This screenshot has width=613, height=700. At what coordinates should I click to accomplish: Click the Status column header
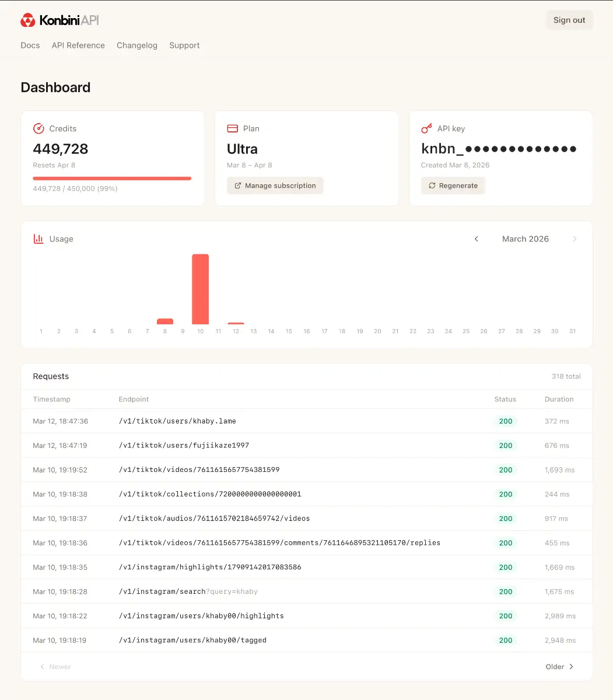[x=505, y=400]
